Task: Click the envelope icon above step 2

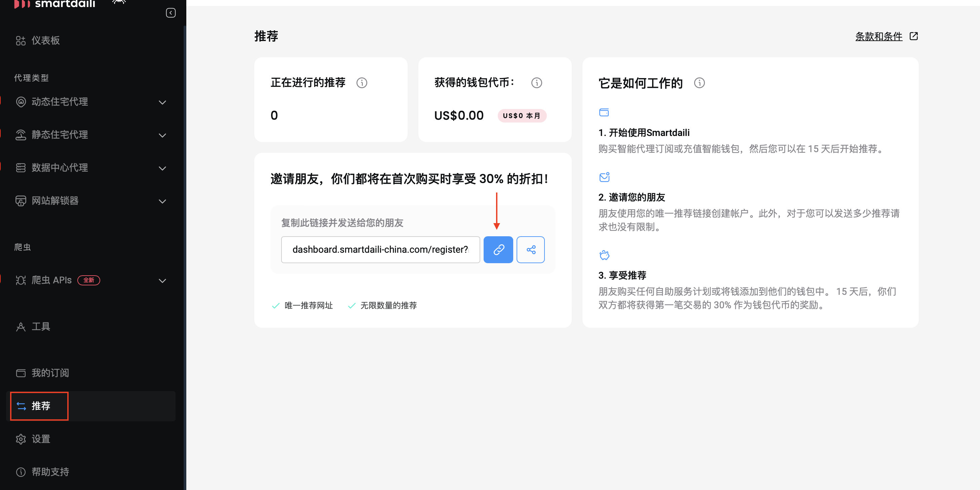Action: (x=604, y=177)
